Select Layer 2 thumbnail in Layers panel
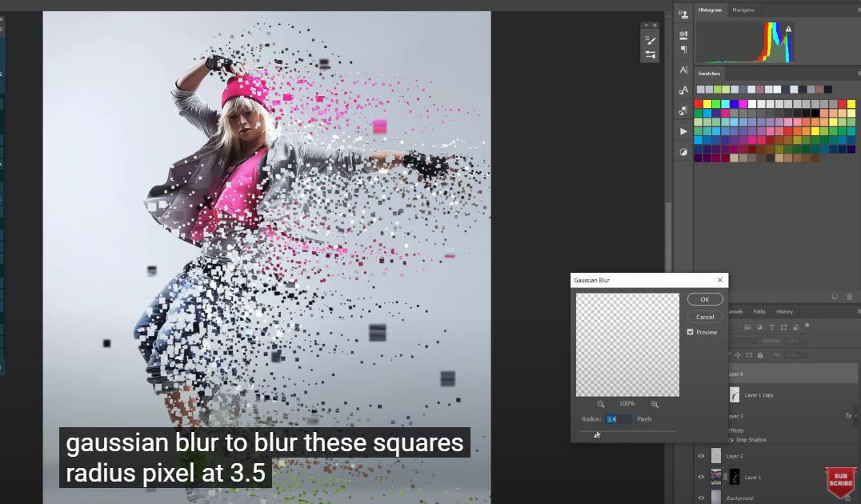Screen dimensions: 861x504 716,456
